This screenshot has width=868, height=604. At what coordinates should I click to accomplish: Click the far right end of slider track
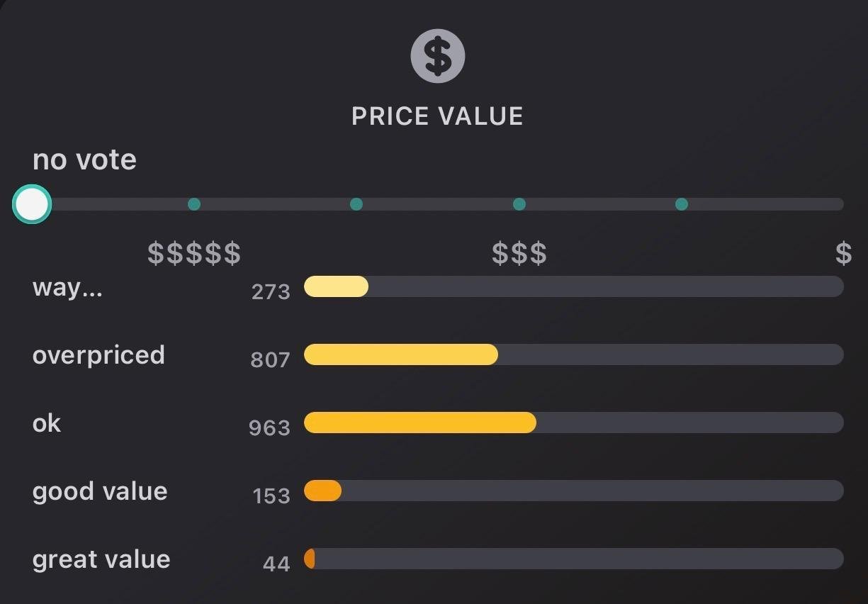pos(838,204)
